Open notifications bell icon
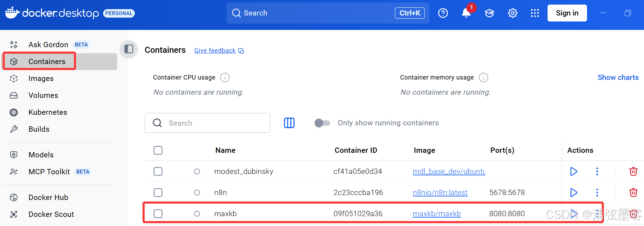Screen dimensions: 644x226 tap(466, 13)
